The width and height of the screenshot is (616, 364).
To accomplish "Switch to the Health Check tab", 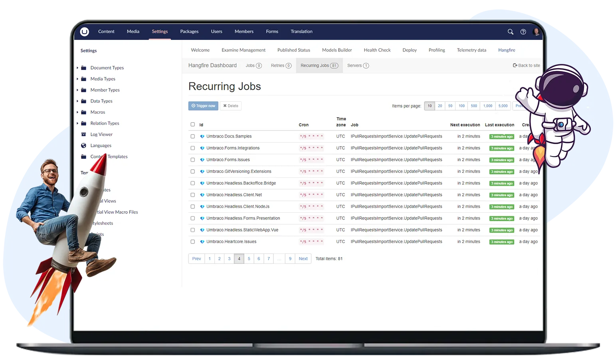I will (x=377, y=50).
